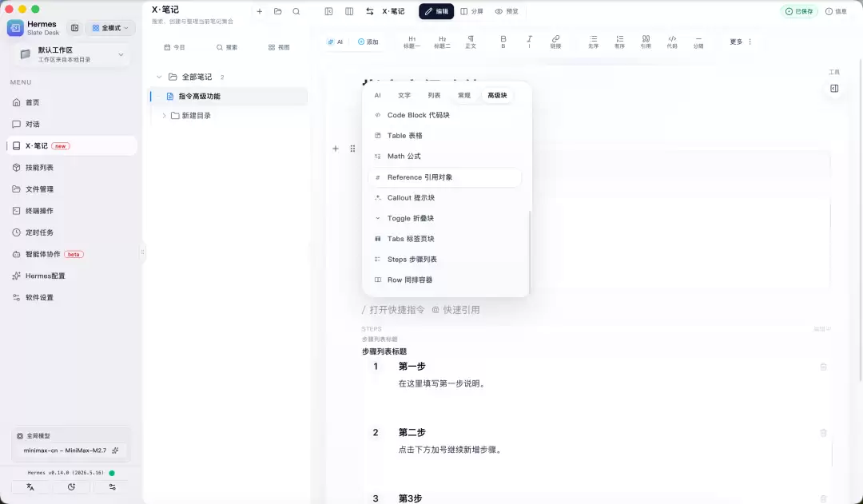Viewport: 863px width, 504px height.
Task: Create a new note with the plus icon
Action: tap(259, 11)
